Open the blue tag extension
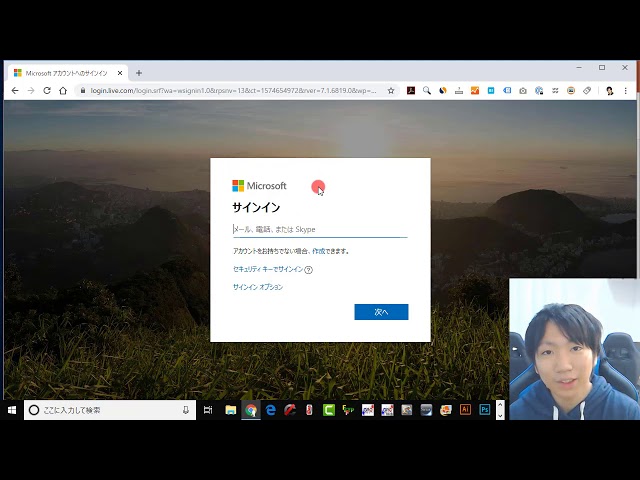Image resolution: width=640 pixels, height=480 pixels. [x=507, y=91]
